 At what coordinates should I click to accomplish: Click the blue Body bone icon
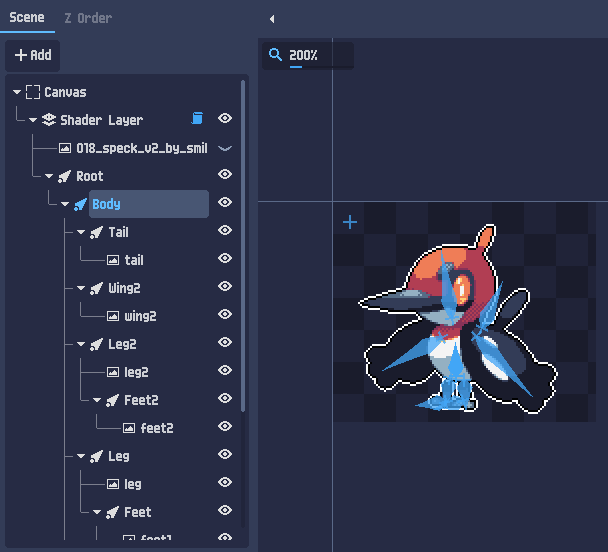pyautogui.click(x=80, y=204)
